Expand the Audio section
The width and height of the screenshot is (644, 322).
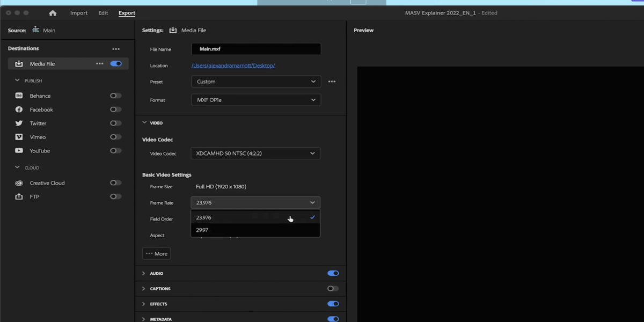[144, 274]
